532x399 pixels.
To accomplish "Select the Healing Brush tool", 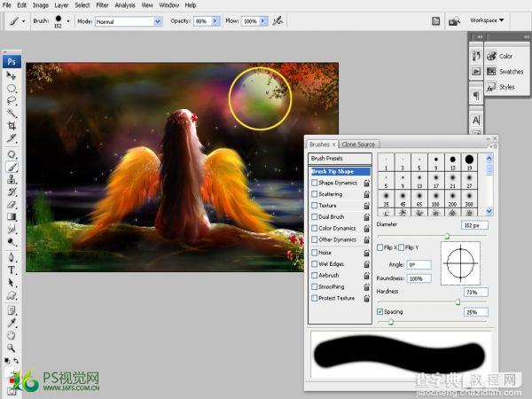I will coord(12,154).
